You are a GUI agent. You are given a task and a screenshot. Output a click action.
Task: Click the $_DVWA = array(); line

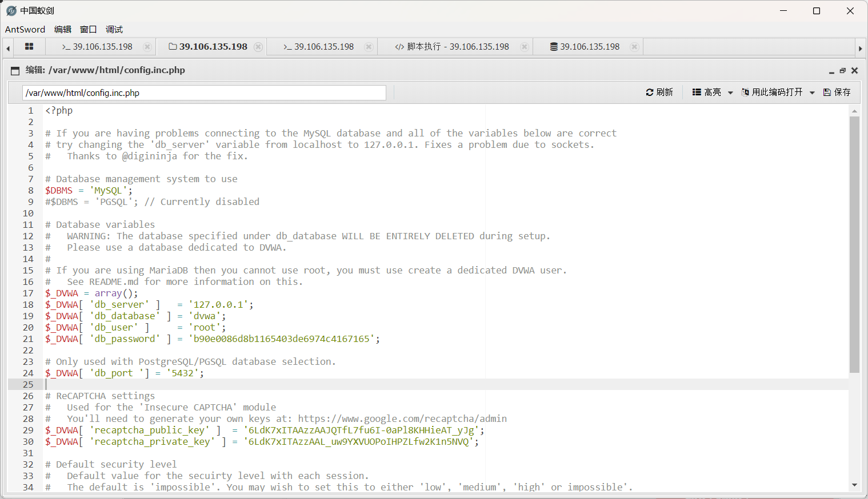pos(91,293)
